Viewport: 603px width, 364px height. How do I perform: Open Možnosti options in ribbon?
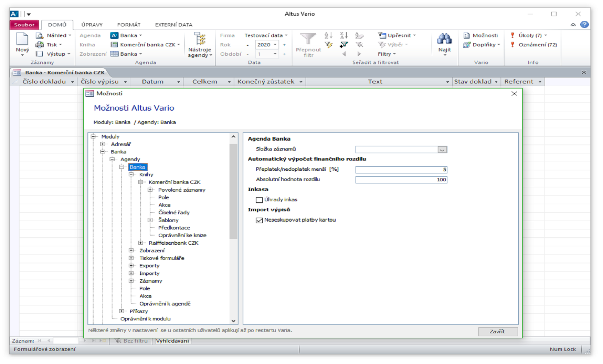click(480, 35)
